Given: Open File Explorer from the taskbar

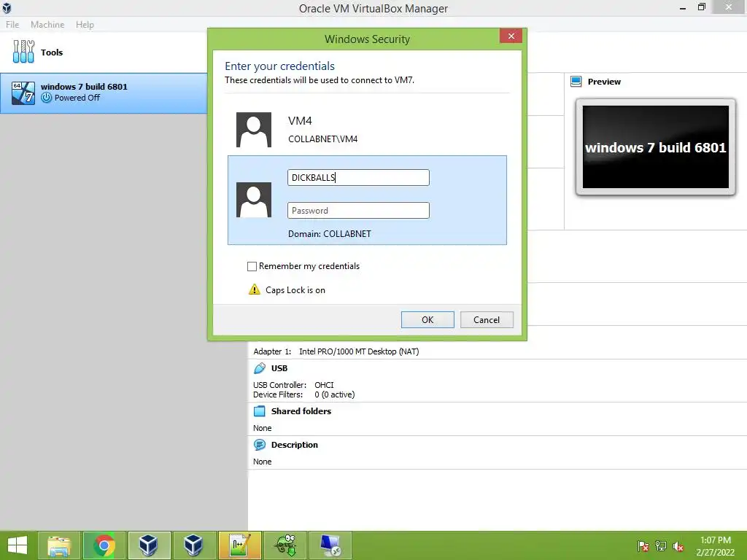Looking at the screenshot, I should point(59,545).
